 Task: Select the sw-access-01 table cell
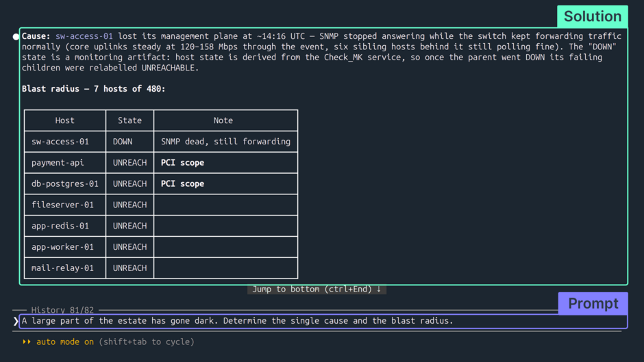pos(65,142)
